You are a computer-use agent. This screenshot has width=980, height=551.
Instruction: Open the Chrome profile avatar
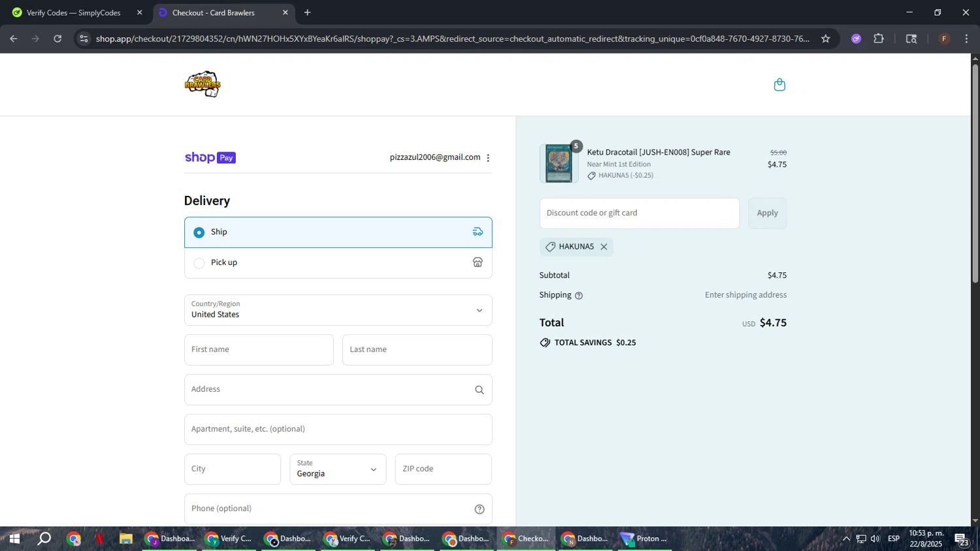pos(944,39)
